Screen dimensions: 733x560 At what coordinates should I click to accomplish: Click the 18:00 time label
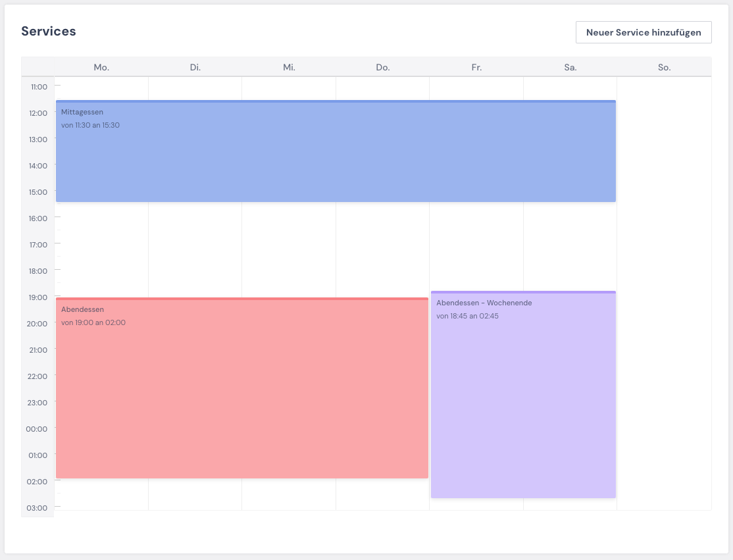pos(38,271)
